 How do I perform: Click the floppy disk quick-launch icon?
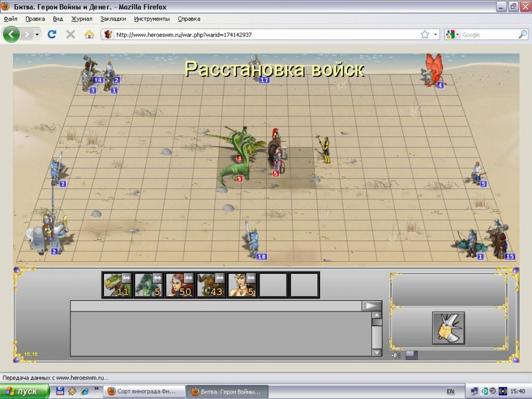(x=60, y=391)
